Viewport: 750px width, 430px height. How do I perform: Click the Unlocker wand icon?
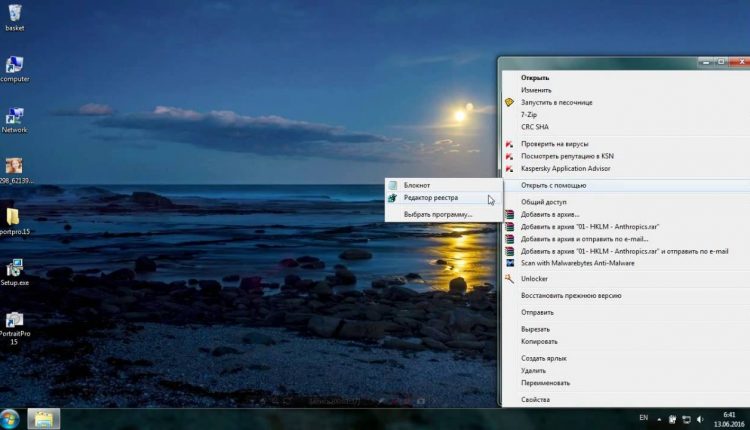(509, 278)
